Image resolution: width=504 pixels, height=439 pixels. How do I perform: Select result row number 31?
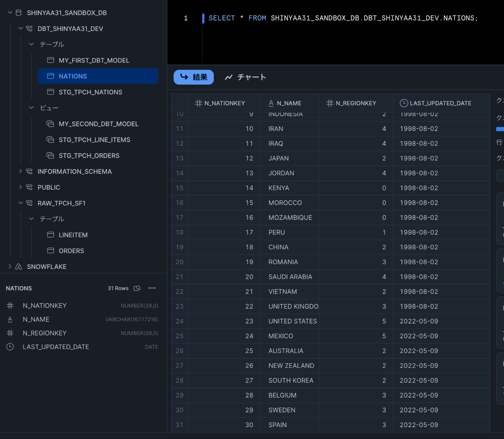[x=180, y=425]
